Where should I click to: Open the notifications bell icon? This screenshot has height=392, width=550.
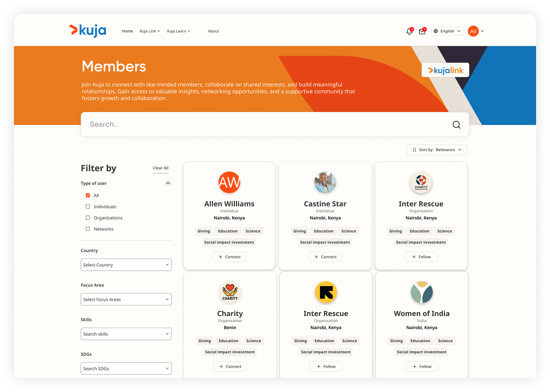pyautogui.click(x=409, y=31)
